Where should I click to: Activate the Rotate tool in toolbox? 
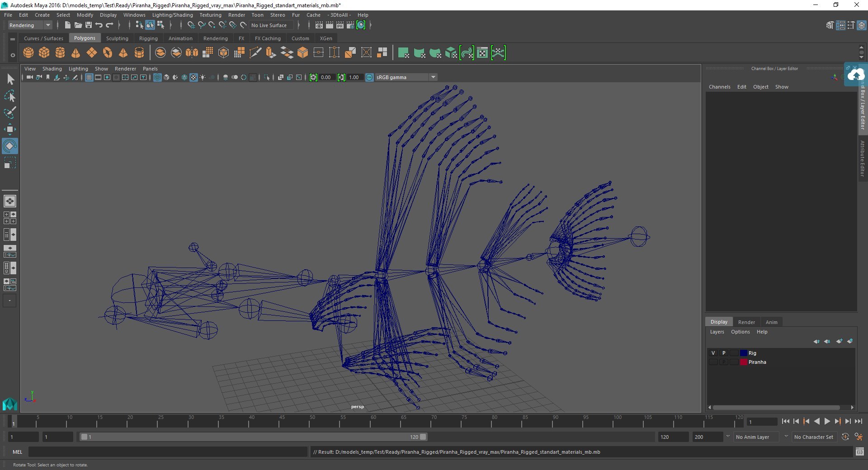(9, 146)
